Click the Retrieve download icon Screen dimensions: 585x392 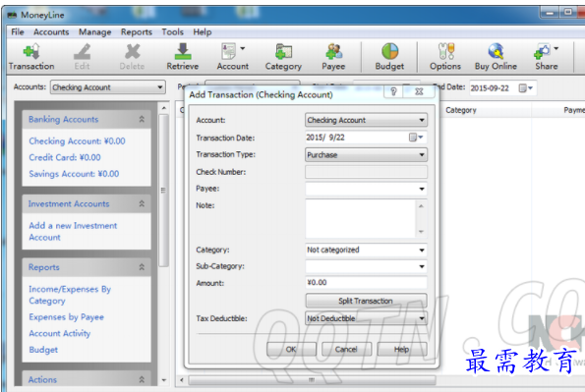183,52
